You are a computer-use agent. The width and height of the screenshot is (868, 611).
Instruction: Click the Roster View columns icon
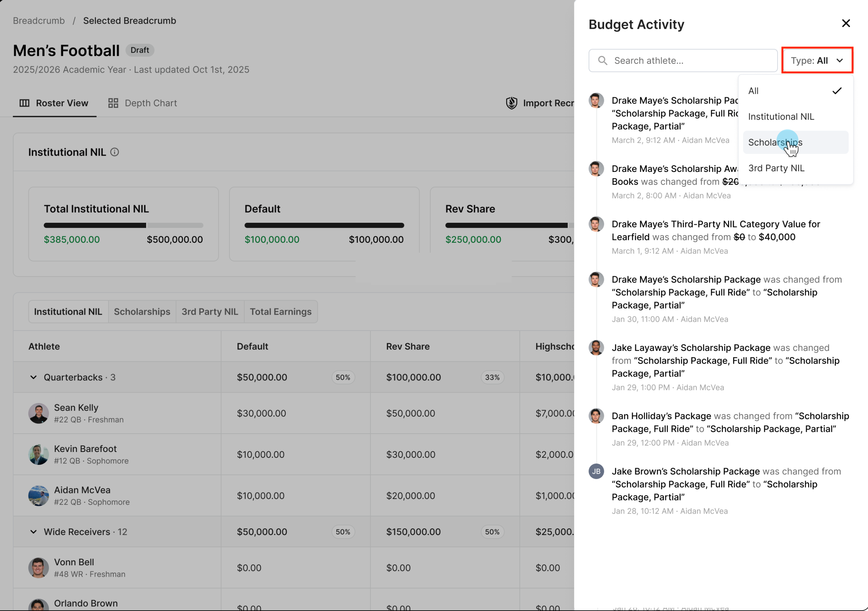tap(24, 103)
